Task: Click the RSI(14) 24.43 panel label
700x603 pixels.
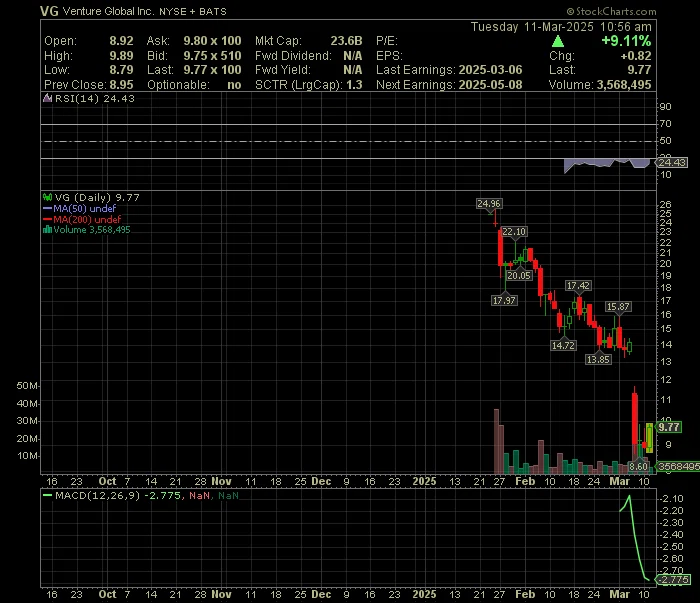Action: tap(95, 99)
